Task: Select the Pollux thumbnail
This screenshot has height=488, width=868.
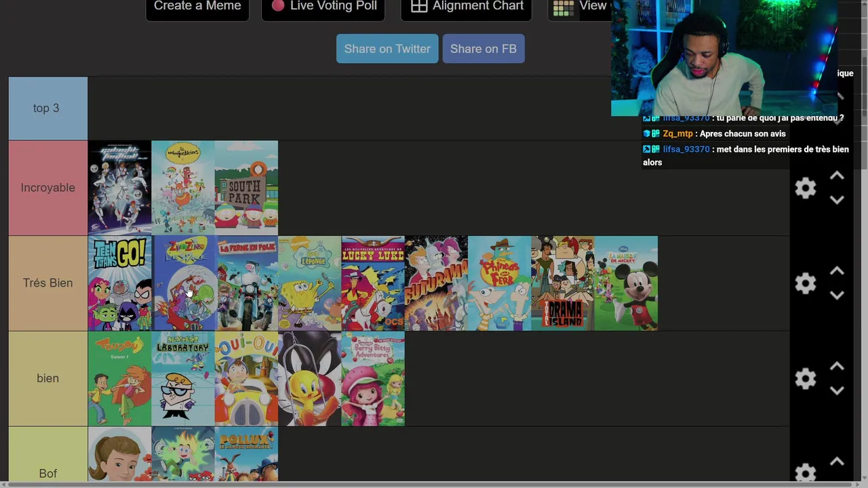Action: [x=246, y=455]
